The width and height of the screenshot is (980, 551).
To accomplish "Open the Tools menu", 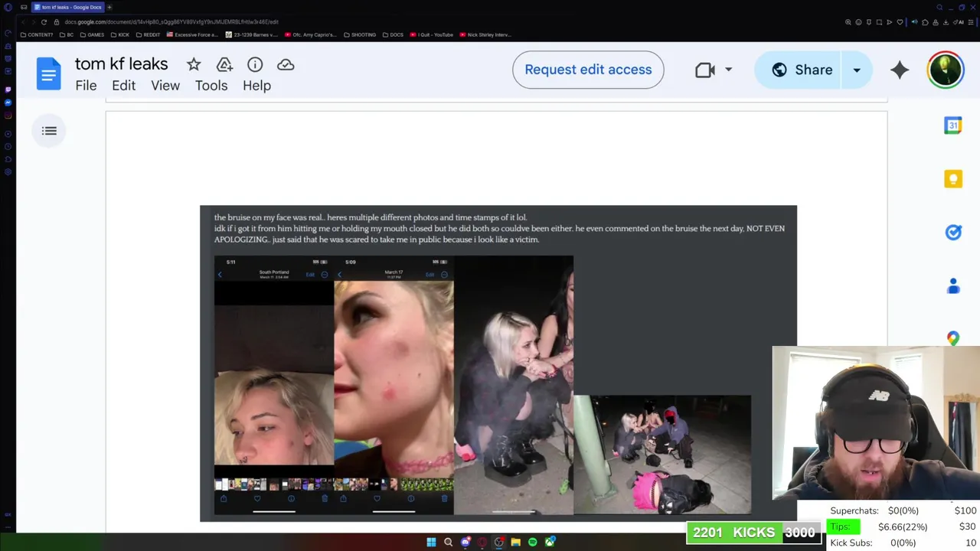I will (x=211, y=86).
